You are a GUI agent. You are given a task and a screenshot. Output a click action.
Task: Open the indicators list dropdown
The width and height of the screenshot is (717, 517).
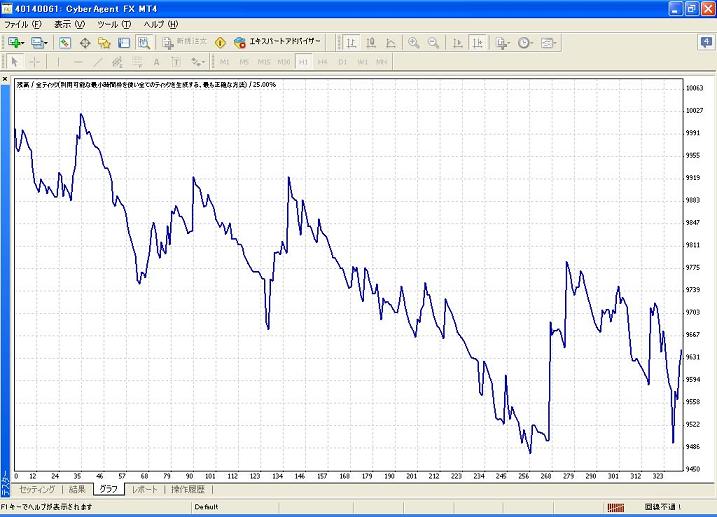click(503, 43)
